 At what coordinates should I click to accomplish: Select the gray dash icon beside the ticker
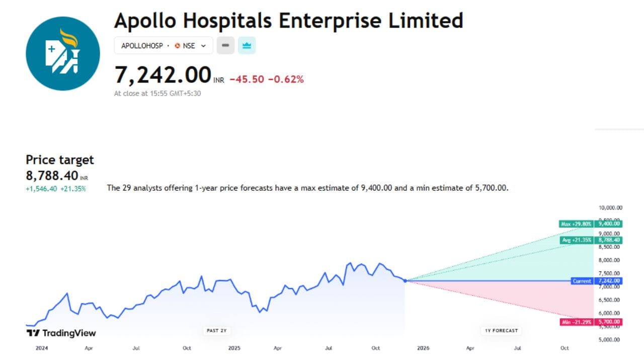[225, 45]
